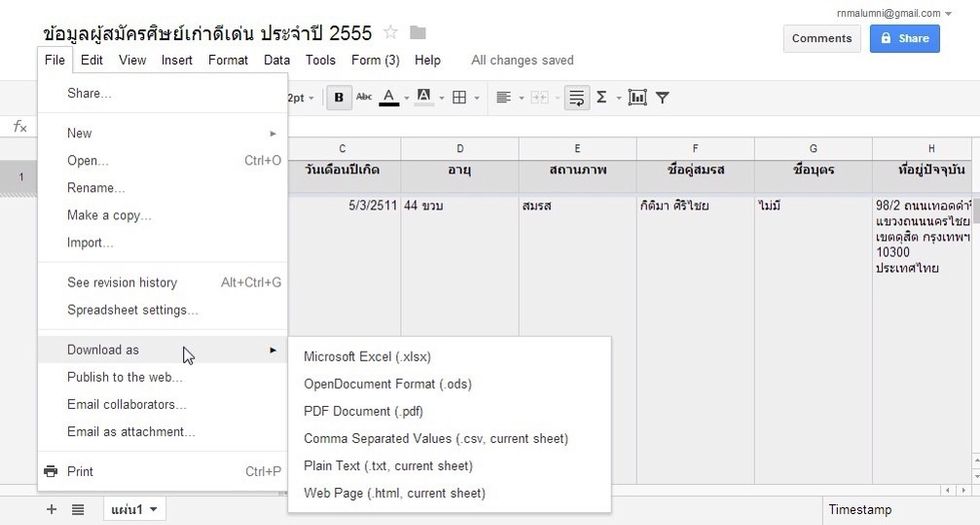The height and width of the screenshot is (525, 980).
Task: Apply strikethrough with the Abc icon
Action: [364, 97]
